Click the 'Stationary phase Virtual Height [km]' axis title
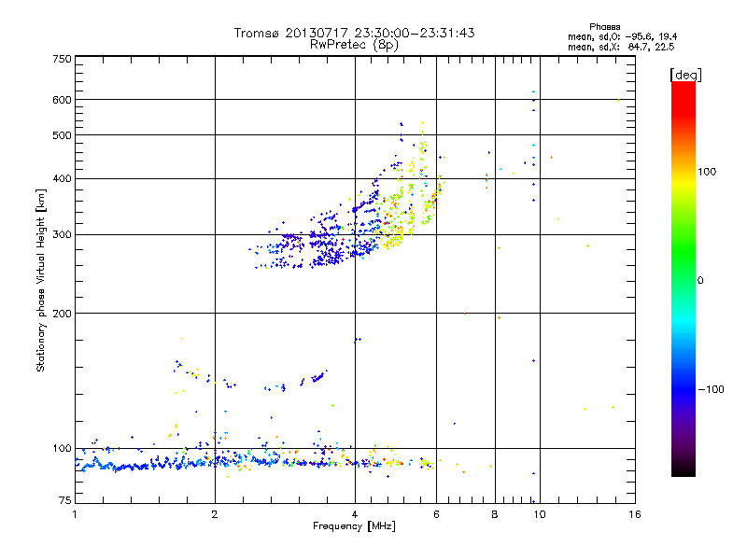This screenshot has height=560, width=747. pos(41,280)
